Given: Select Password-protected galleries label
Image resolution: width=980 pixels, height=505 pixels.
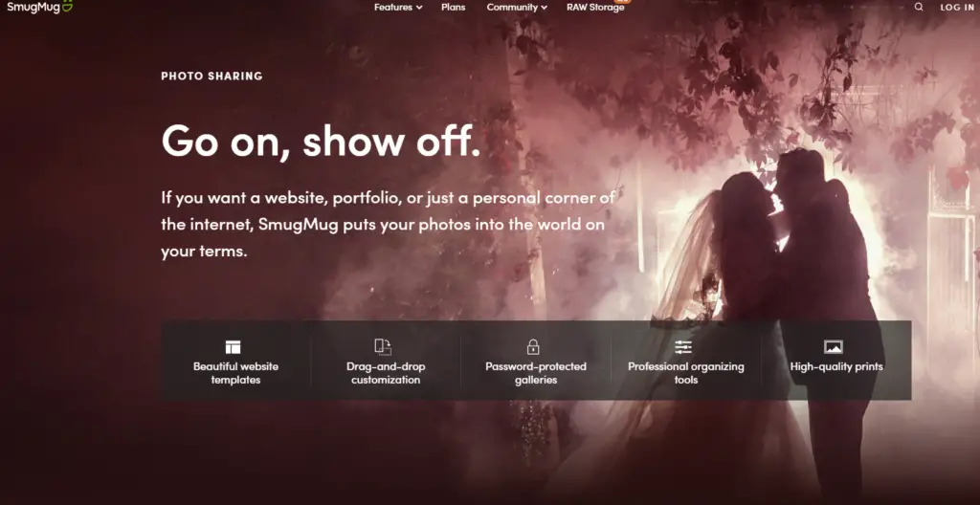Looking at the screenshot, I should tap(536, 373).
